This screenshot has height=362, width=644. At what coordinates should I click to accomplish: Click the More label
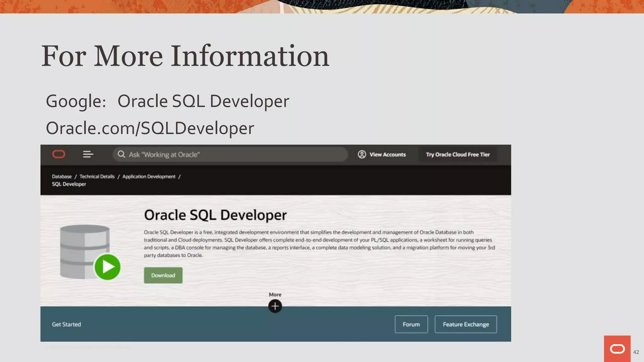275,294
